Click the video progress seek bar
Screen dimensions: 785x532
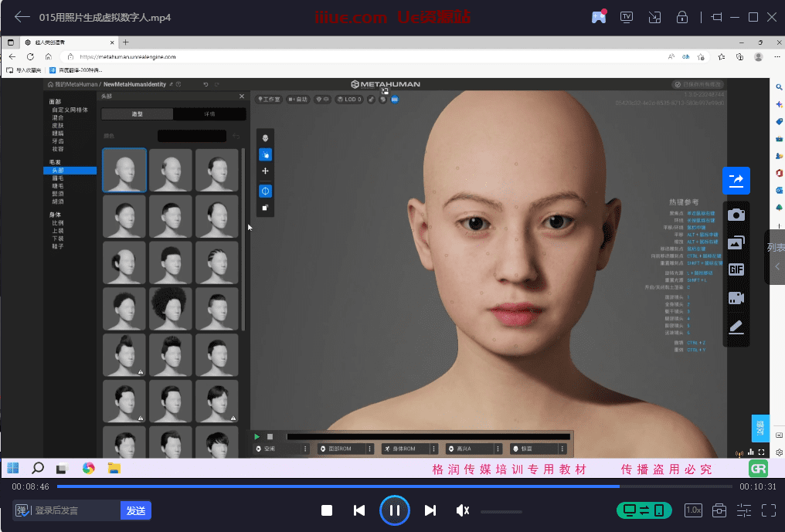(394, 486)
